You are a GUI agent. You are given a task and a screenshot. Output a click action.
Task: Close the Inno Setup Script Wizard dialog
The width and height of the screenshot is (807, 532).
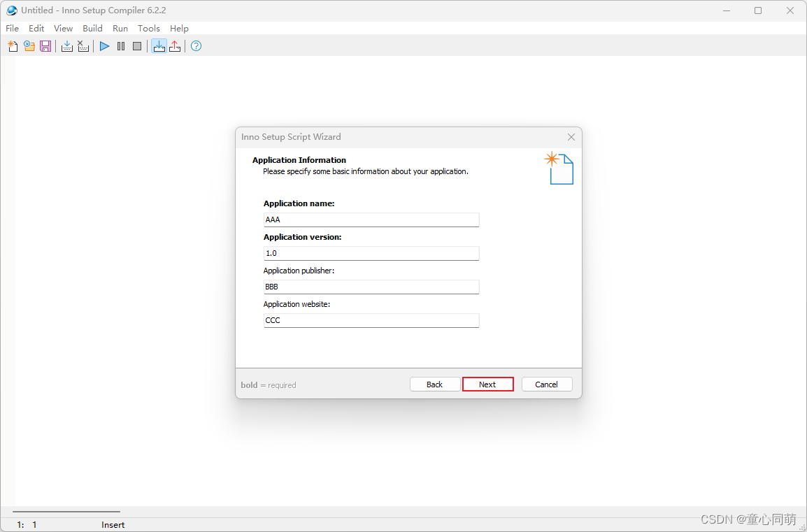[x=571, y=137]
